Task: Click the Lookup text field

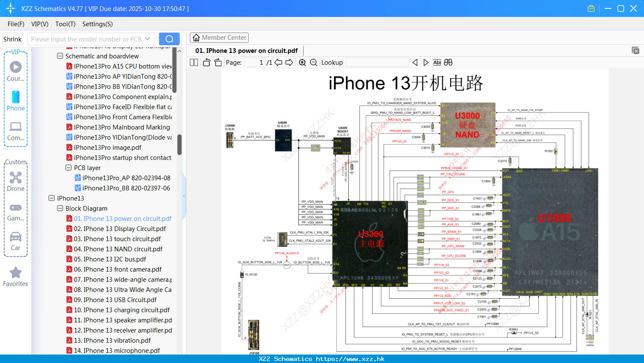Action: click(x=378, y=62)
